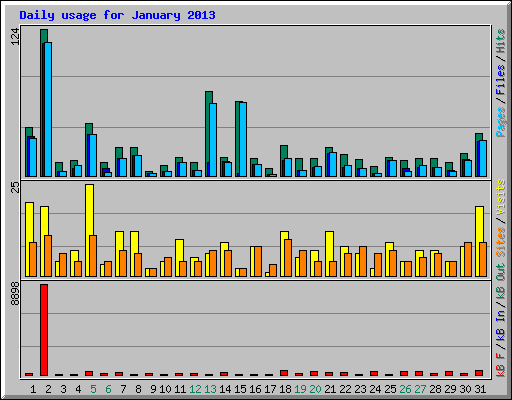512x400 pixels.
Task: Click the cyan 'Pages' legend label
Action: tap(501, 122)
